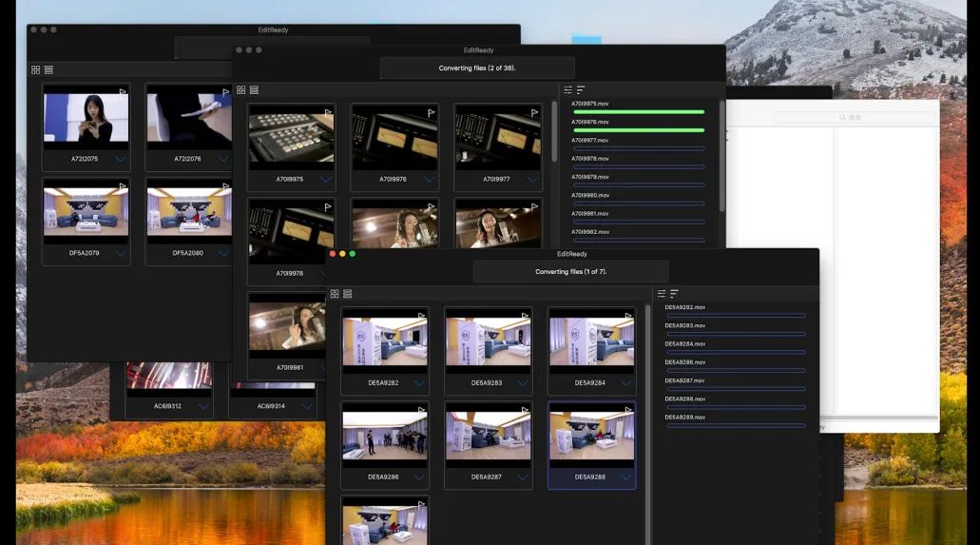Flag the A72I2075 clip thumbnail
The height and width of the screenshot is (545, 980).
(122, 92)
